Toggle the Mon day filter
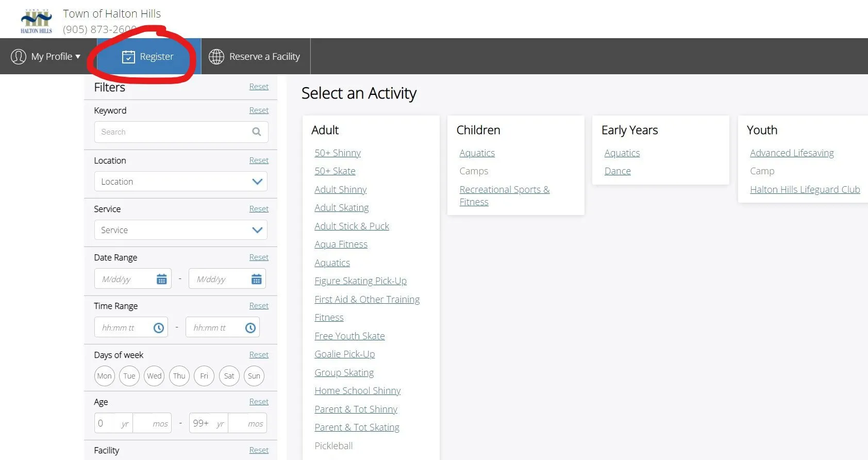The height and width of the screenshot is (460, 868). click(104, 376)
